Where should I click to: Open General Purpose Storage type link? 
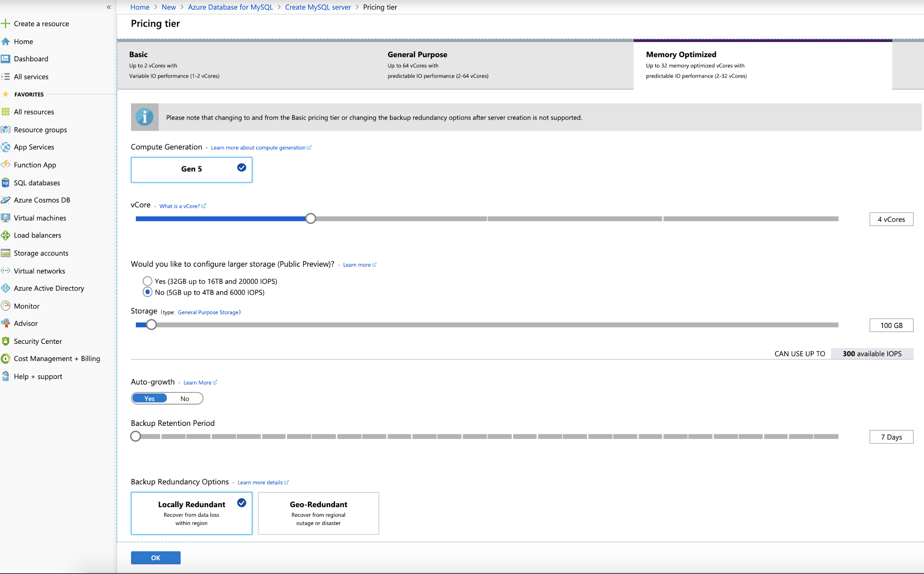click(208, 312)
